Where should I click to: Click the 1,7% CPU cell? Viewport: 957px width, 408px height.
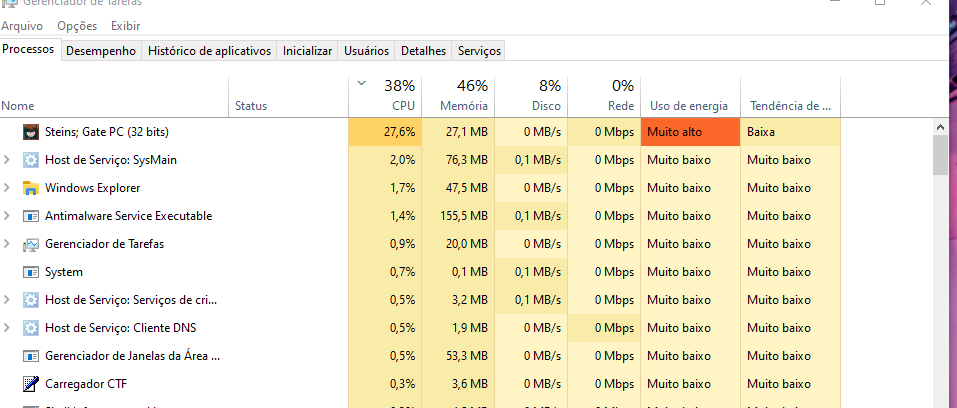[x=385, y=188]
